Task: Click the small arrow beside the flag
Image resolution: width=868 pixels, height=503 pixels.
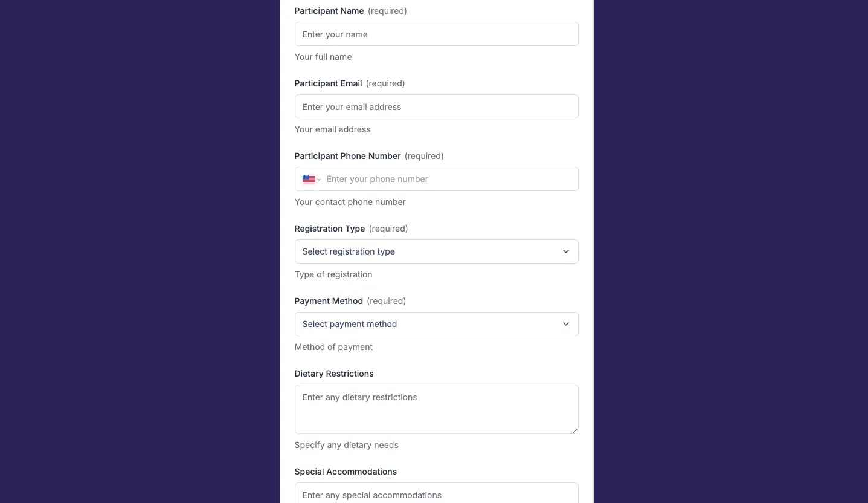Action: pyautogui.click(x=319, y=180)
